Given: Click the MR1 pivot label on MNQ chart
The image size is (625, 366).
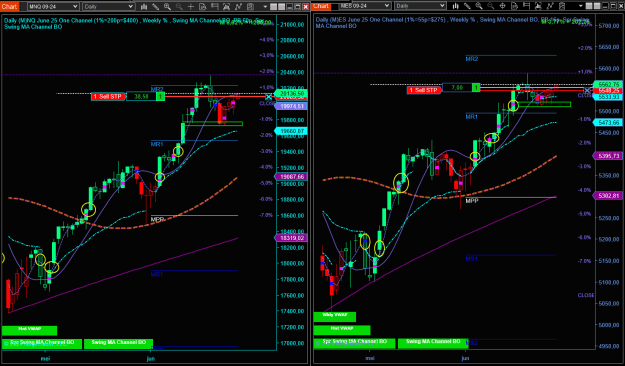Looking at the screenshot, I should point(157,144).
